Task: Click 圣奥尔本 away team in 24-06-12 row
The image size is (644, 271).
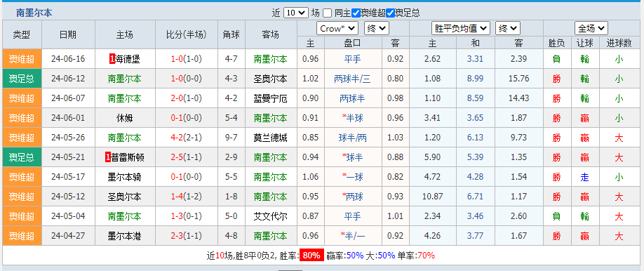Action: [271, 79]
